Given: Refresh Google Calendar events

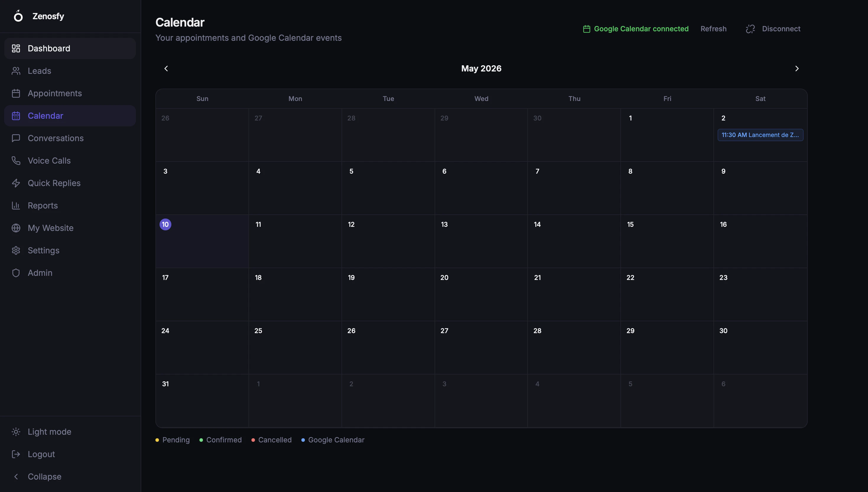Looking at the screenshot, I should click(713, 29).
